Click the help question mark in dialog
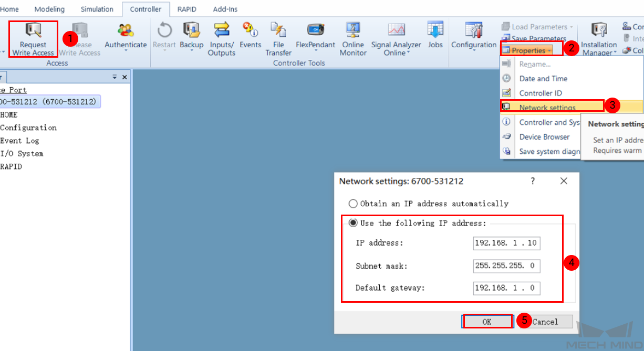This screenshot has height=351, width=644. pos(533,181)
